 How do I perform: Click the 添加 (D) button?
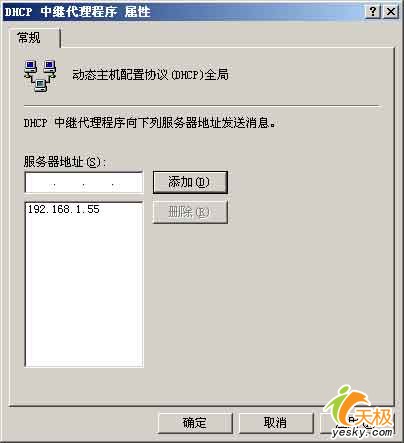[x=190, y=182]
